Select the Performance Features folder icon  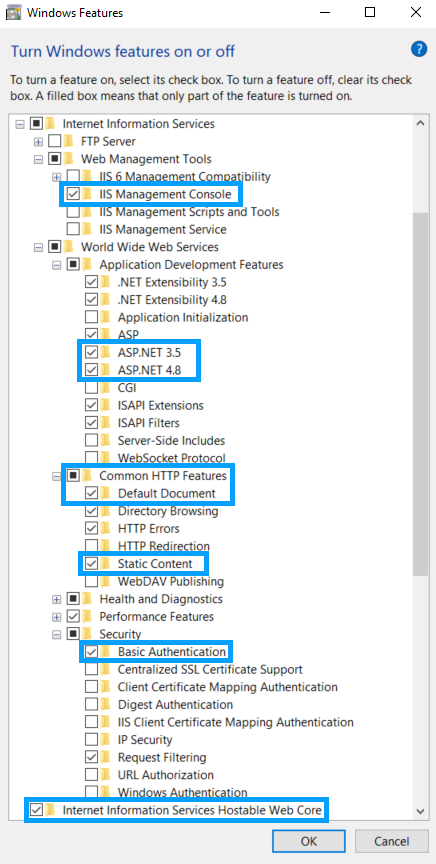pos(87,617)
